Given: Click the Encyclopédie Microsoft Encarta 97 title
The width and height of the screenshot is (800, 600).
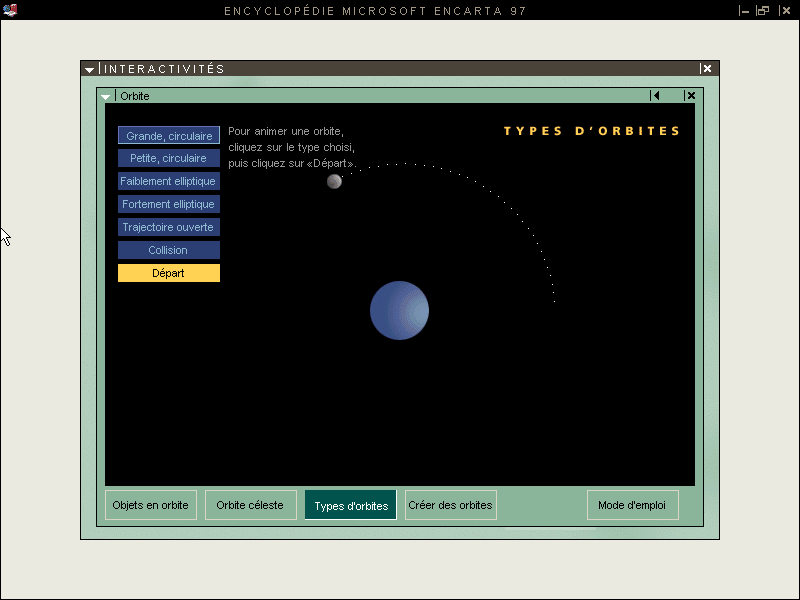Looking at the screenshot, I should 375,11.
